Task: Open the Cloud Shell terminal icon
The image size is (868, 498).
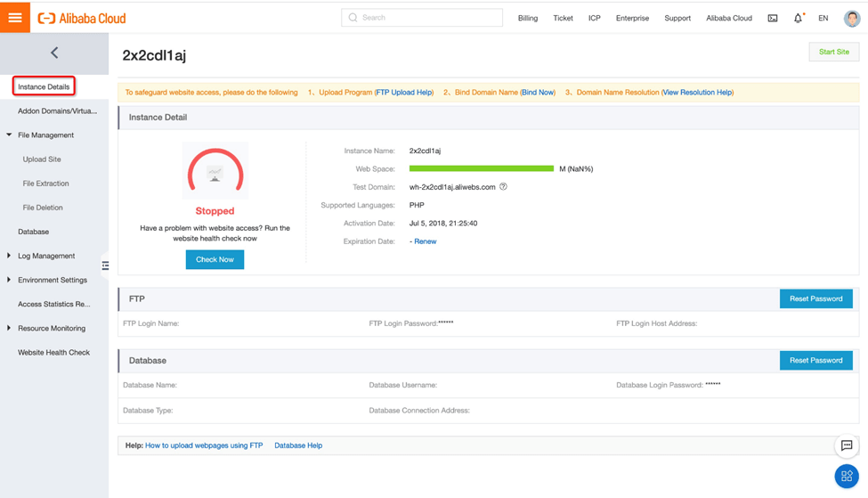Action: pyautogui.click(x=772, y=18)
